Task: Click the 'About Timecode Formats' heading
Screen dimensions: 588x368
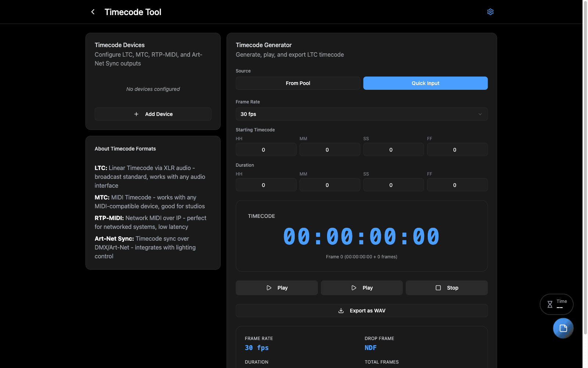Action: tap(125, 149)
